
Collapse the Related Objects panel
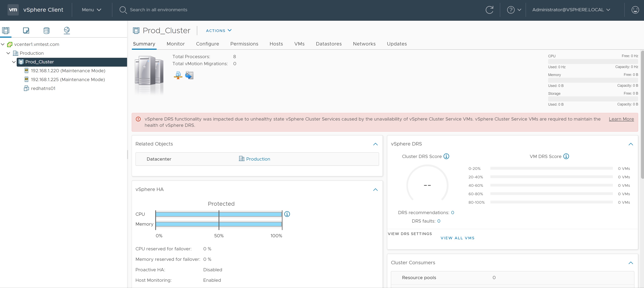coord(375,144)
